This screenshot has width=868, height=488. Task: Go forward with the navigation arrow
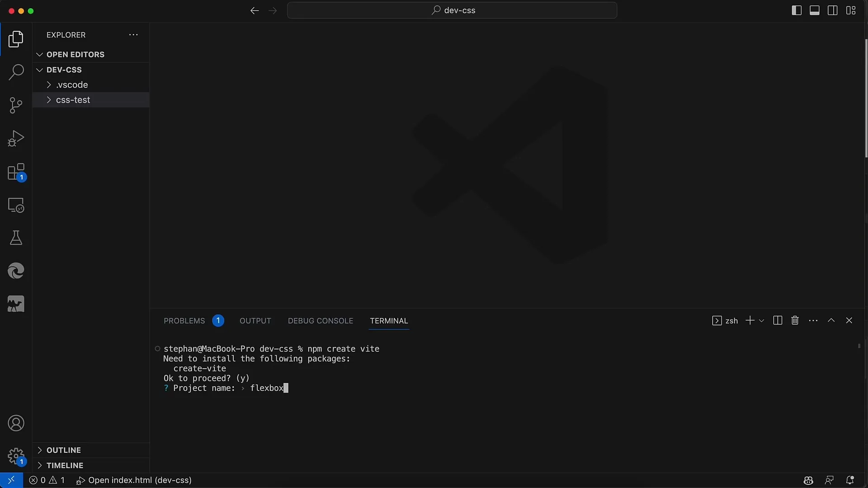coord(273,10)
